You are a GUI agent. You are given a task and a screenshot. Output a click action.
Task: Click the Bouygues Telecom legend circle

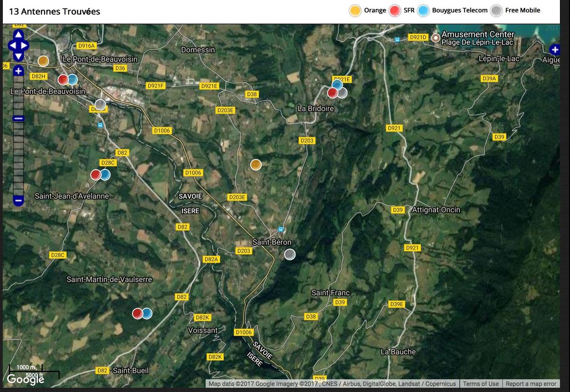(423, 10)
